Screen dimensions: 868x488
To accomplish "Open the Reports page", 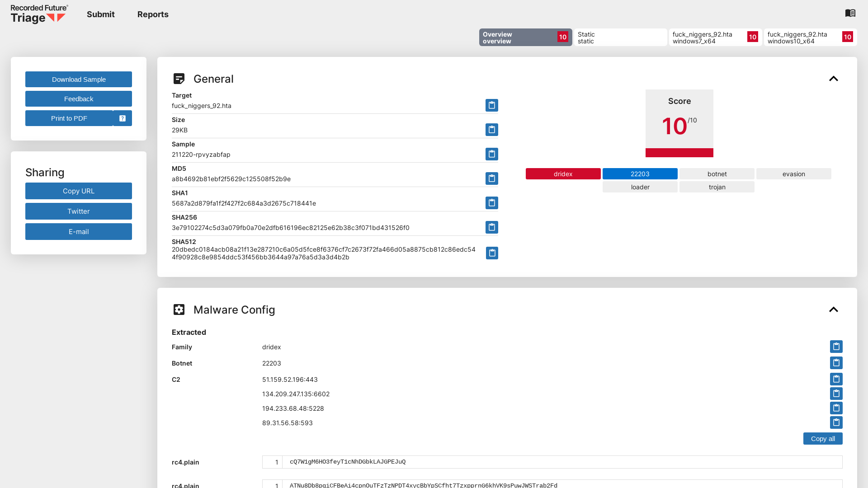I will 153,14.
